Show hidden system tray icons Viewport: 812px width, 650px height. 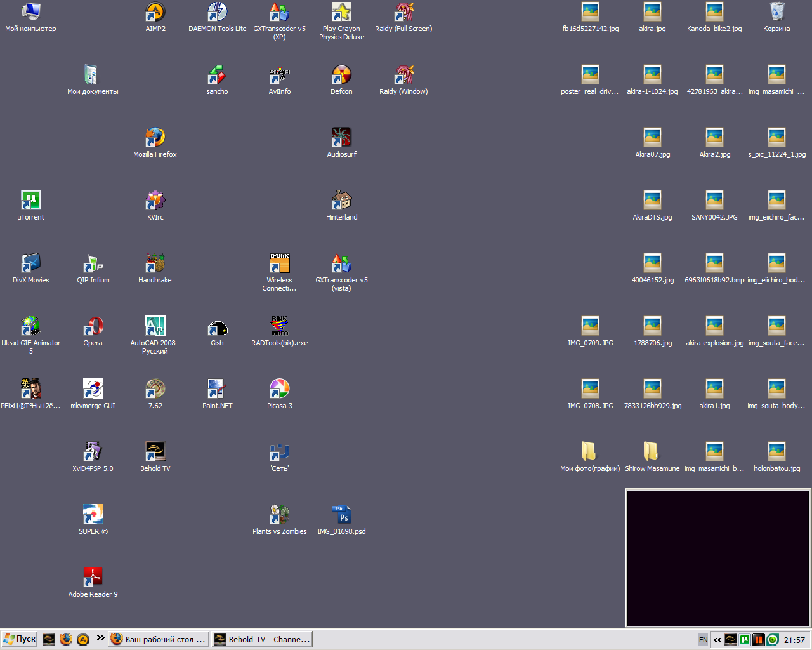717,640
